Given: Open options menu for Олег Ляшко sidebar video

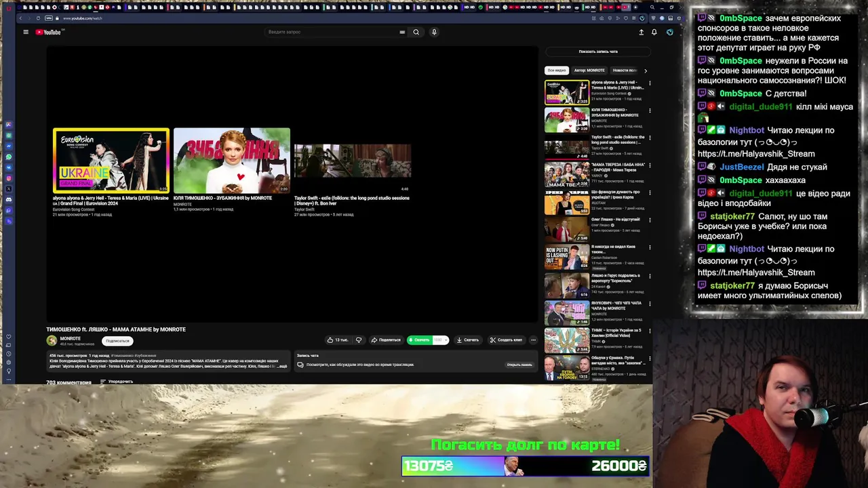Looking at the screenshot, I should [x=650, y=221].
